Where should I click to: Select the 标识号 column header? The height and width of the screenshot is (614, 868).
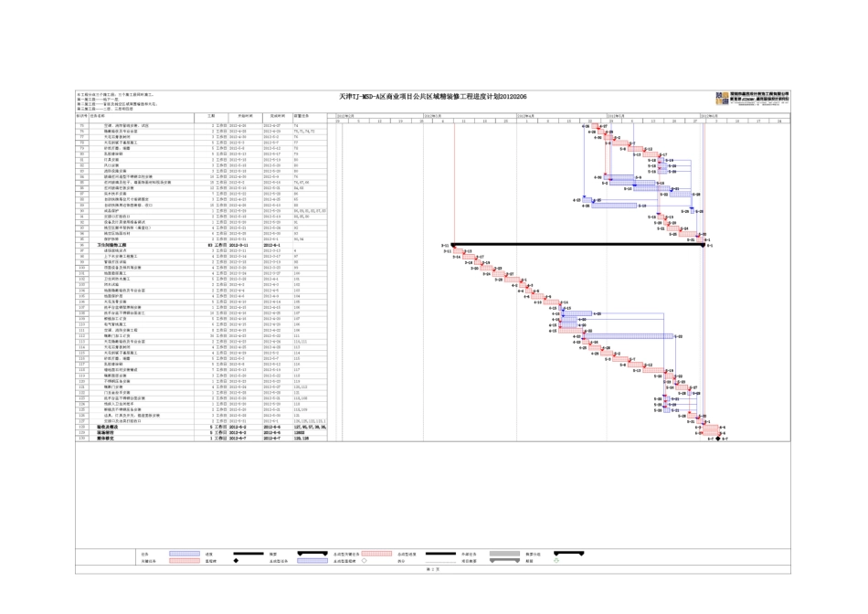[x=81, y=116]
